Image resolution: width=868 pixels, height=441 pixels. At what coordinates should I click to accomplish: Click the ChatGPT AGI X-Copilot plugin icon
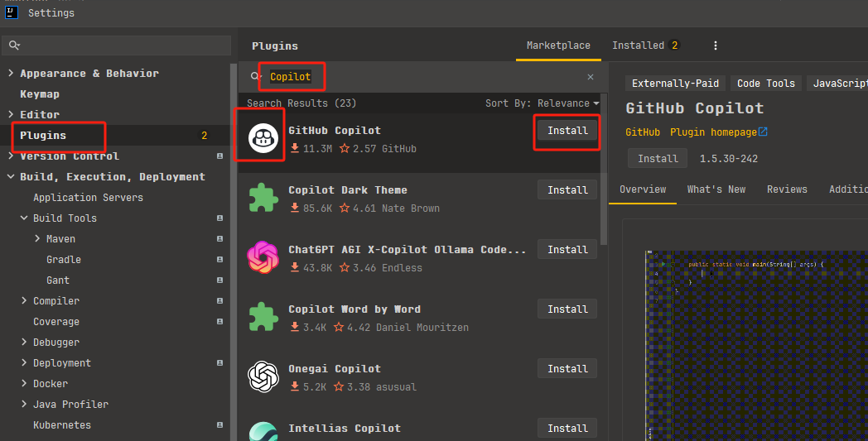pos(263,257)
